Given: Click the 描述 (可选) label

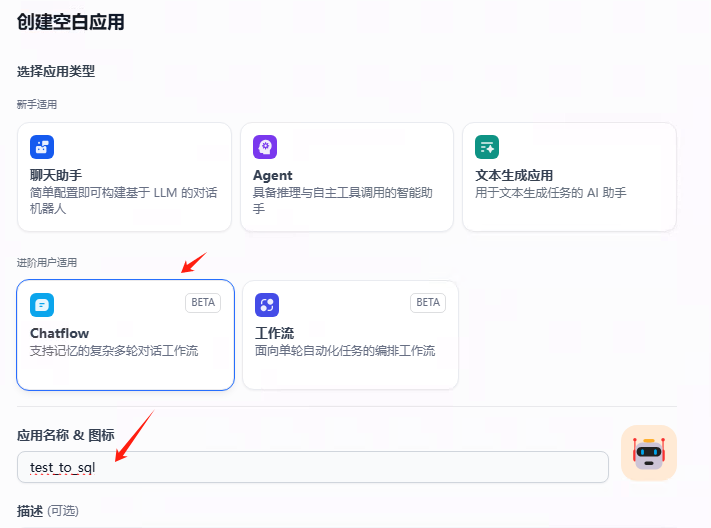Looking at the screenshot, I should tap(48, 511).
